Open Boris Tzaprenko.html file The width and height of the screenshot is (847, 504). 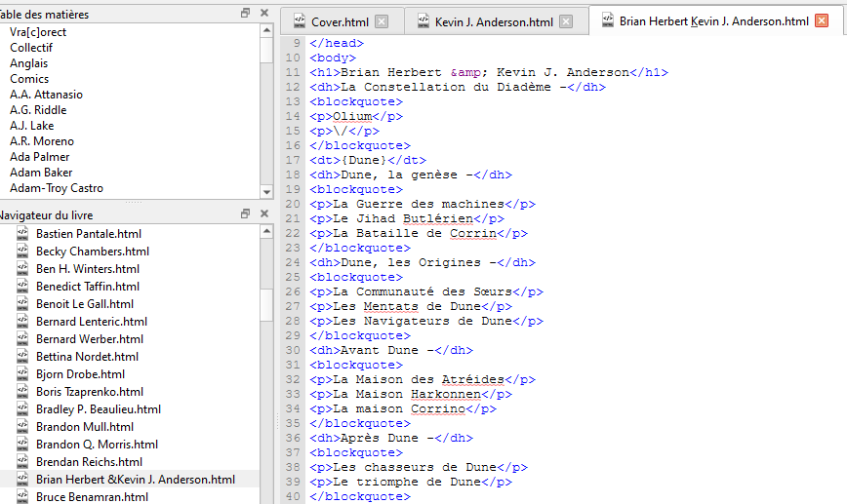tap(90, 392)
